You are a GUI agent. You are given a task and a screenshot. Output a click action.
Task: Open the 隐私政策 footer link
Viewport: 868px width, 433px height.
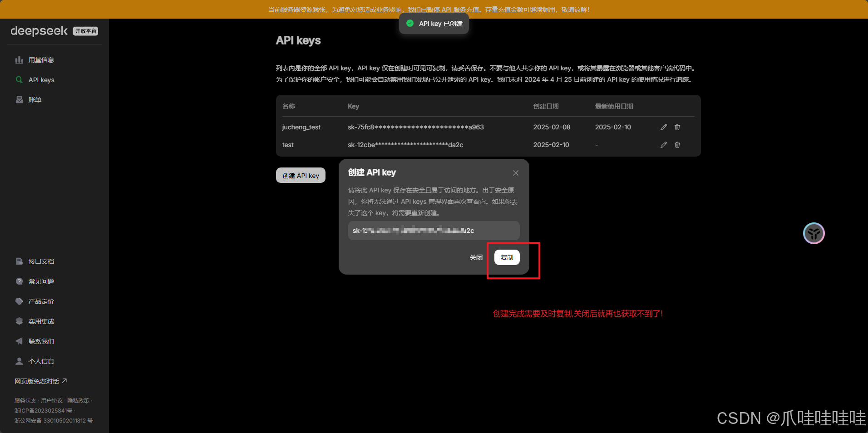tap(78, 401)
